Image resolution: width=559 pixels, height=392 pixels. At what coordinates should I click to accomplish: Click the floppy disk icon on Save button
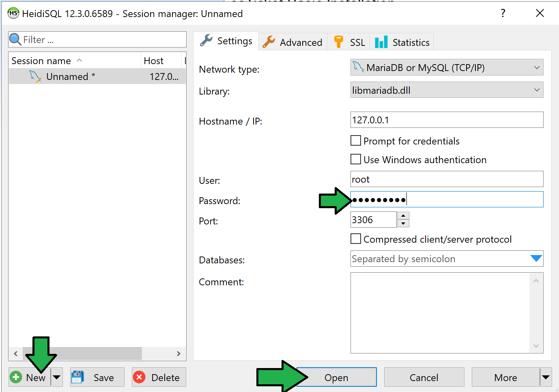click(77, 377)
